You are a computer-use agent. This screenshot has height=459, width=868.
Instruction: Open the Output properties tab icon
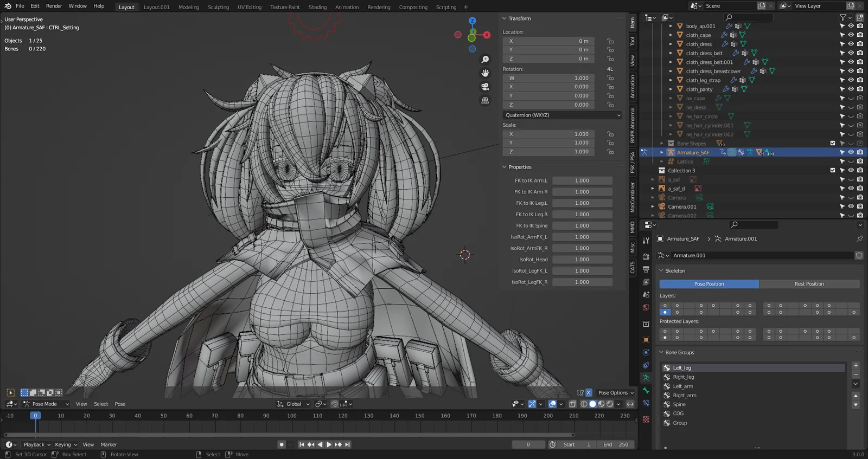point(646,269)
